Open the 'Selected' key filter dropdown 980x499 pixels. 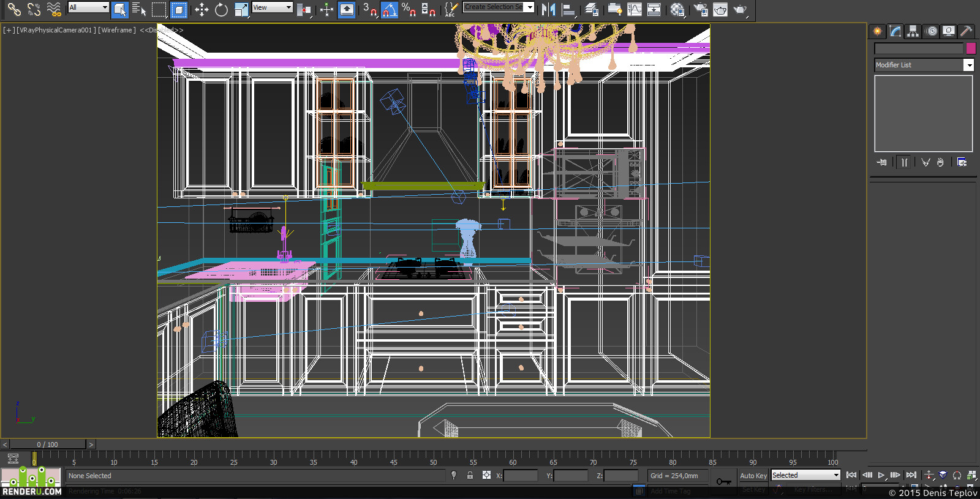pos(805,475)
